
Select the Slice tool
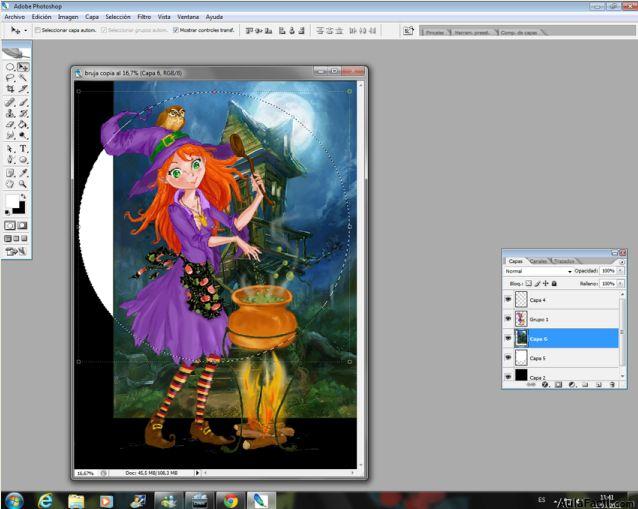(x=23, y=89)
